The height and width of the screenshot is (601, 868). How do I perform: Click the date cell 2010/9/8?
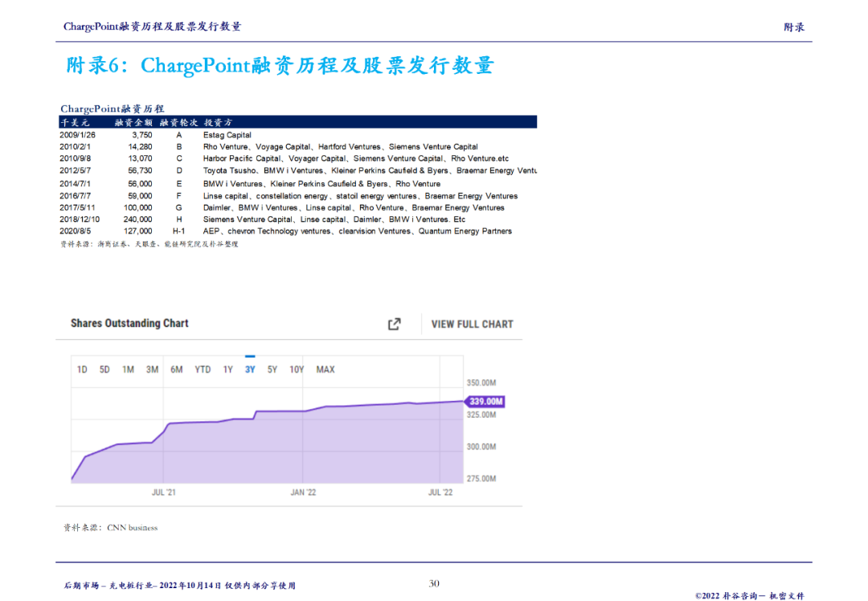76,158
